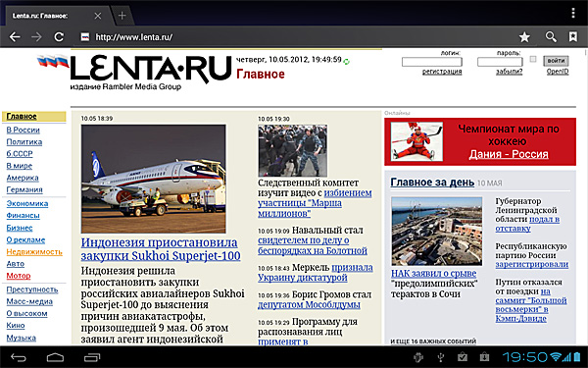Open the Индонезия приостановила закупки Superjet-100 headline
Image resolution: width=588 pixels, height=368 pixels.
pos(161,249)
